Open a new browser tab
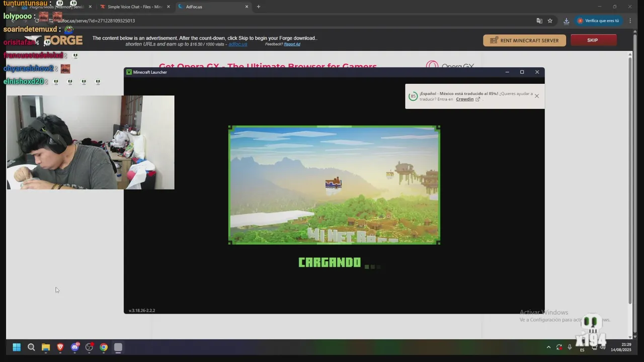This screenshot has height=362, width=644. click(x=259, y=7)
